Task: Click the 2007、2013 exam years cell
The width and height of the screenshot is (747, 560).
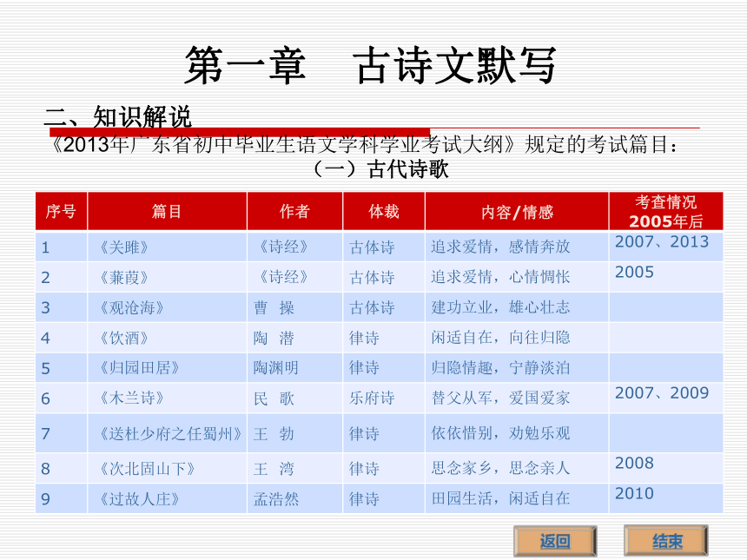Action: pos(666,247)
